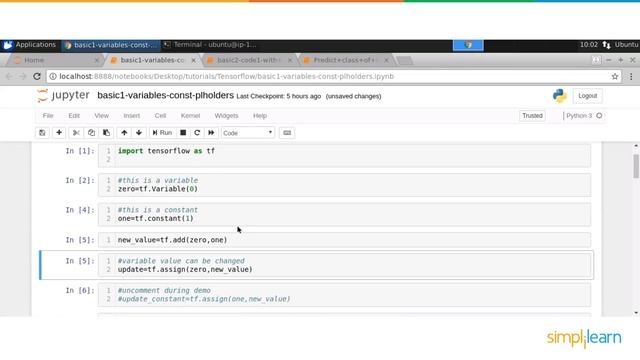This screenshot has height=360, width=640.
Task: Click the kernel idle status circle
Action: point(599,116)
